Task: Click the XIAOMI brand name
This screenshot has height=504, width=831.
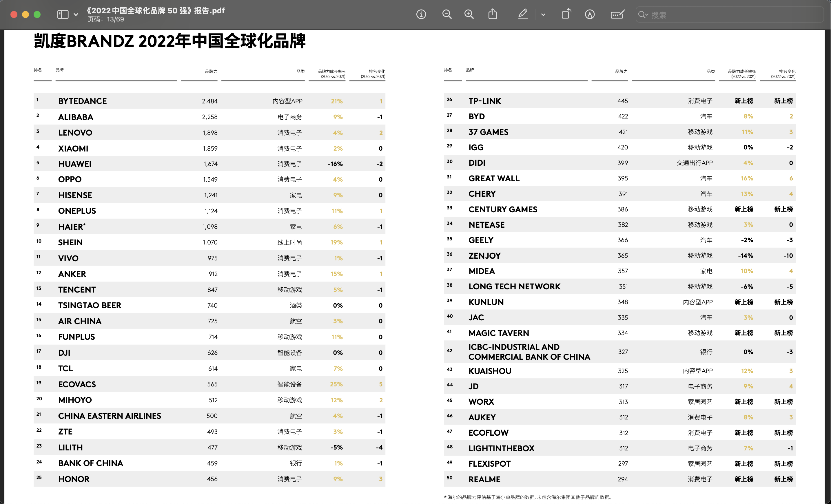Action: pyautogui.click(x=73, y=148)
